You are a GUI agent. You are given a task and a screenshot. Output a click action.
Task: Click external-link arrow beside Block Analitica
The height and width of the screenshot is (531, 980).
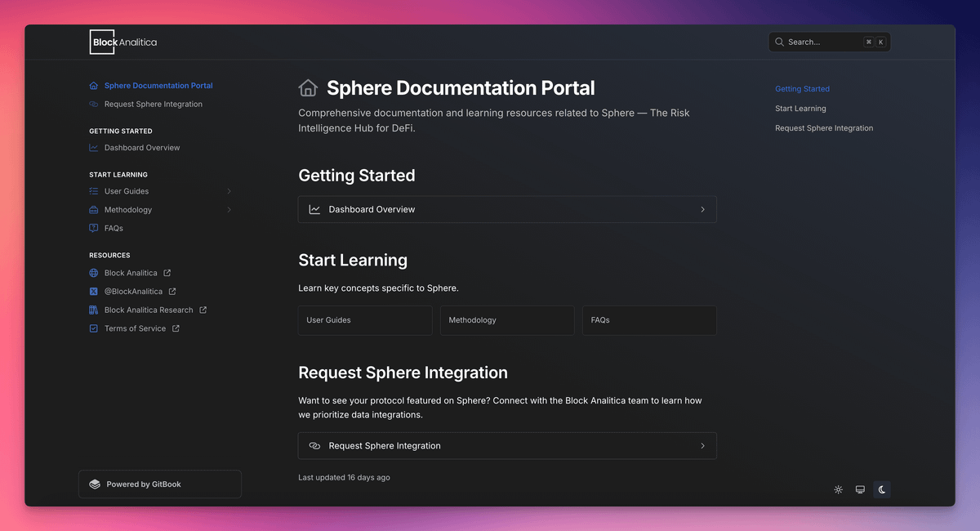click(x=167, y=273)
